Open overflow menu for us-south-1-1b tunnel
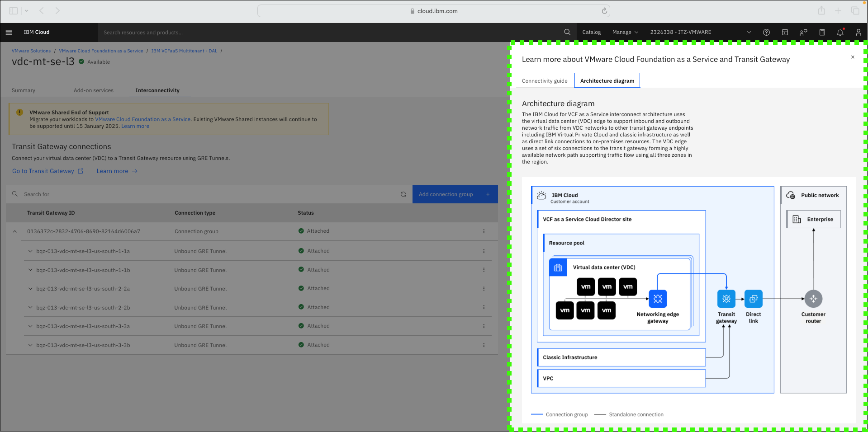 (x=484, y=270)
